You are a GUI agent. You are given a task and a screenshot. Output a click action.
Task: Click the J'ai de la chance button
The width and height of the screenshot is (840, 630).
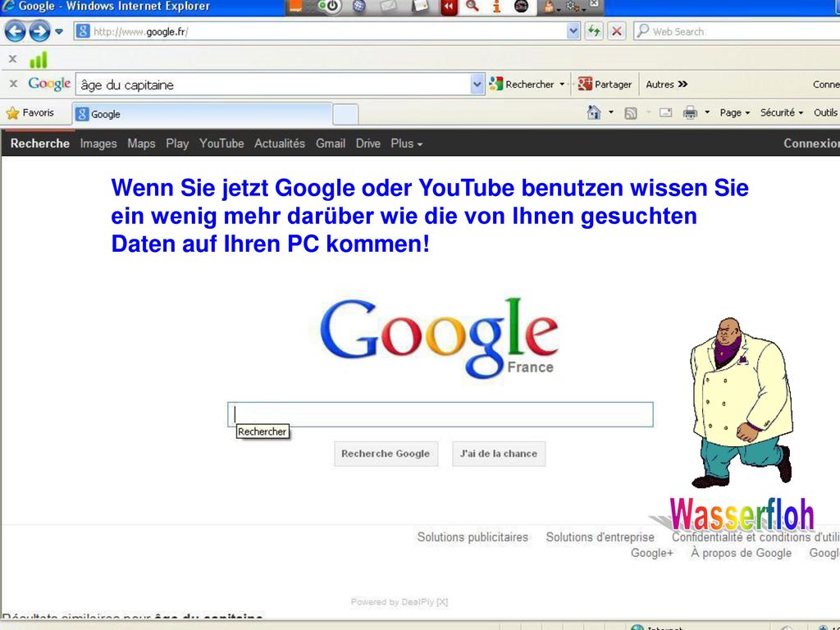(x=499, y=454)
